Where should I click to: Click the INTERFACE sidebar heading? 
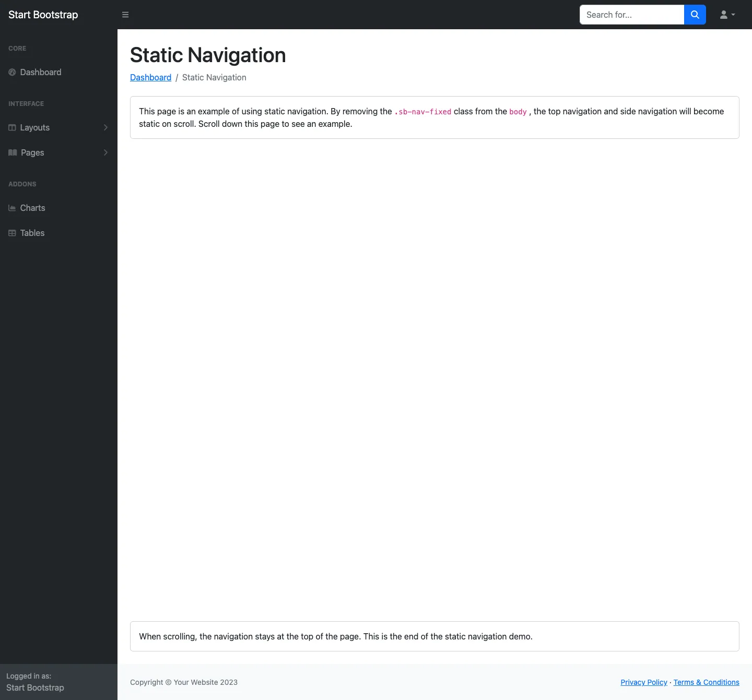coord(26,104)
